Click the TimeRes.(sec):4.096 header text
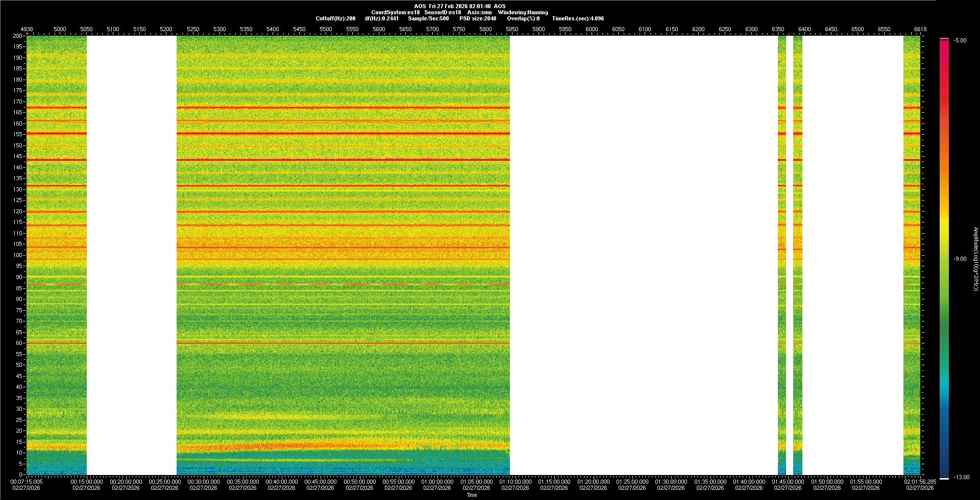 click(x=578, y=18)
